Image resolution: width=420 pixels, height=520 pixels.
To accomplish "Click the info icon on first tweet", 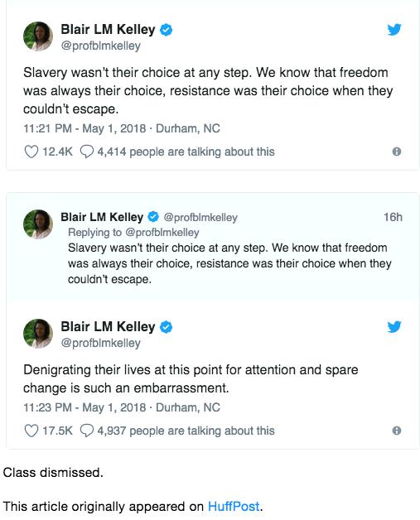I will click(x=397, y=152).
